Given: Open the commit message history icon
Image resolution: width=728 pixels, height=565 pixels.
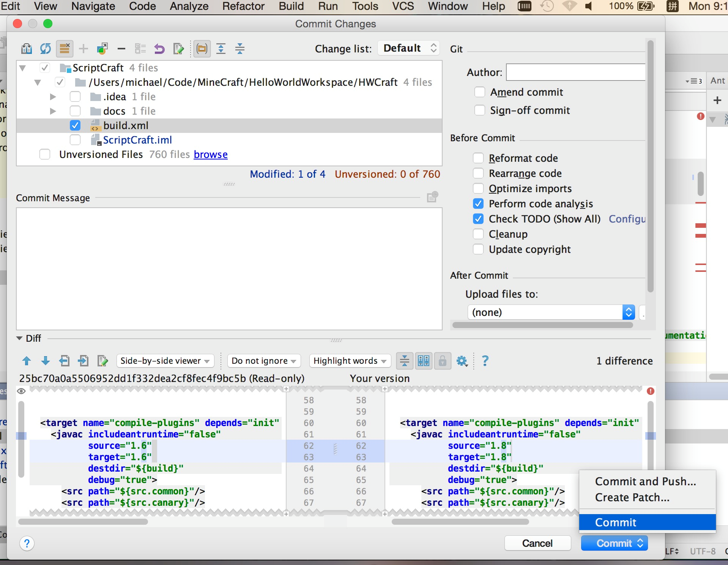Looking at the screenshot, I should point(432,197).
